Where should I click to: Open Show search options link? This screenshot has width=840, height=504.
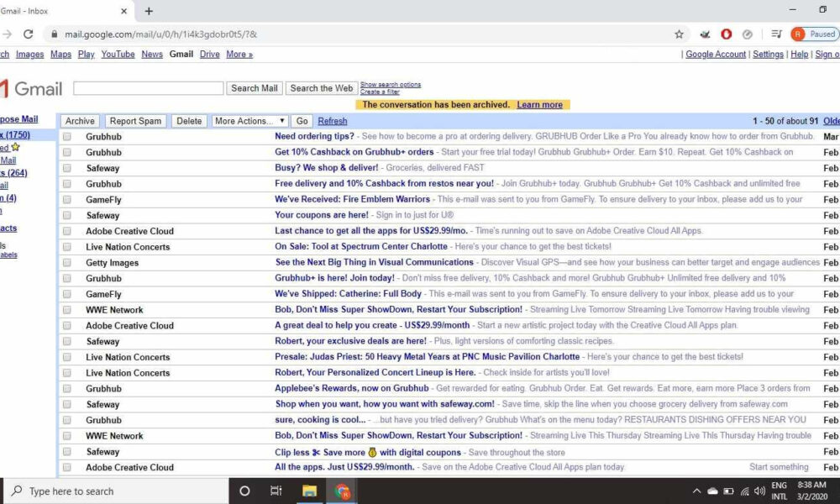coord(391,85)
